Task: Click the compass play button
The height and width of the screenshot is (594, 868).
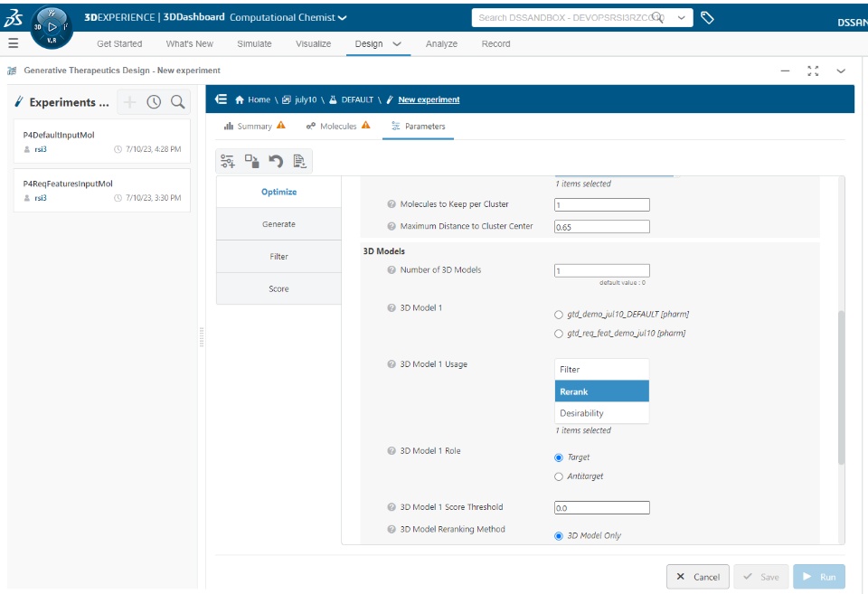Action: tap(52, 26)
